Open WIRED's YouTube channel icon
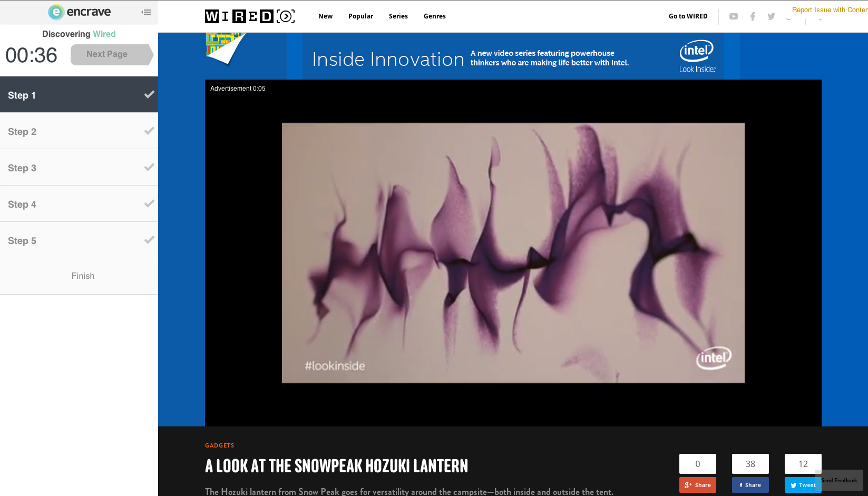 pos(733,16)
